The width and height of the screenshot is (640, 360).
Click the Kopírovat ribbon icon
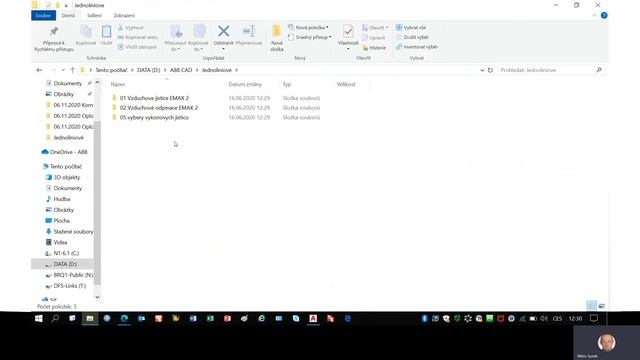[86, 31]
